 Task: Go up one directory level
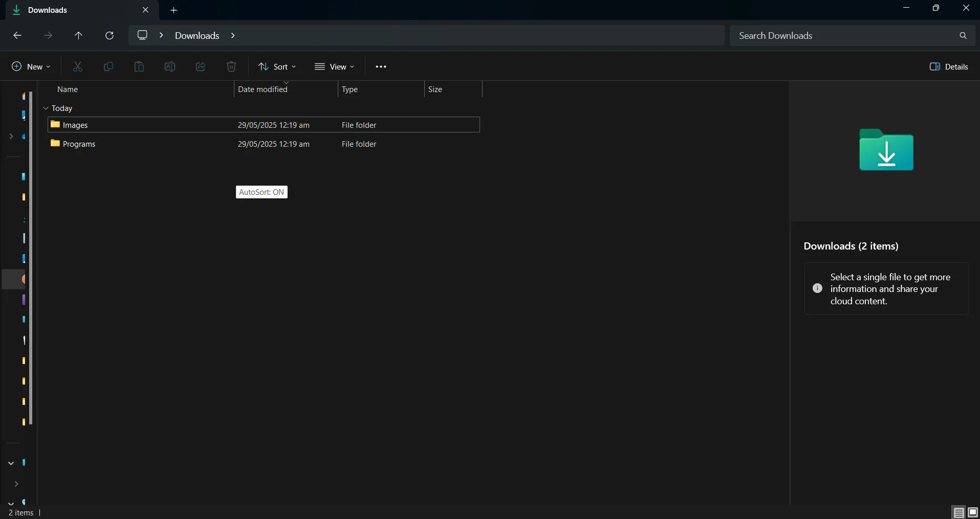[78, 35]
